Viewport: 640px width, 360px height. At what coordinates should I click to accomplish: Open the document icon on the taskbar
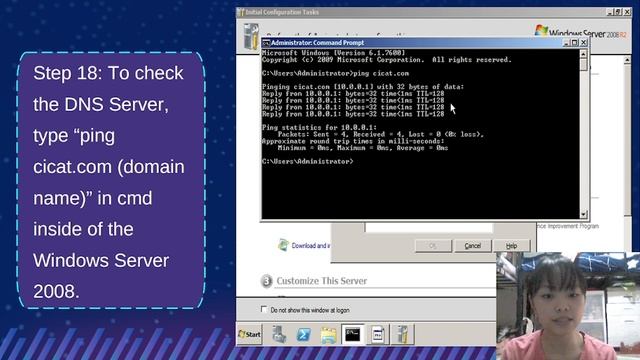[378, 334]
